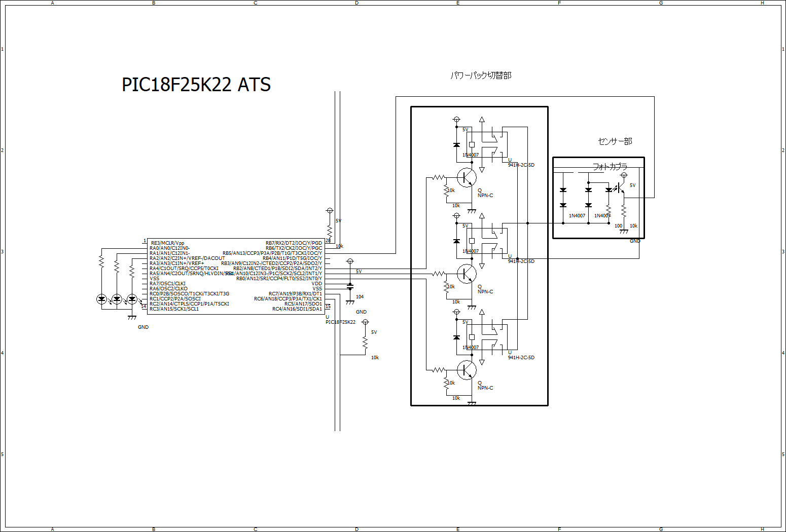Click the RE3/MCLR/Vpp pin label
This screenshot has width=786, height=532.
167,243
